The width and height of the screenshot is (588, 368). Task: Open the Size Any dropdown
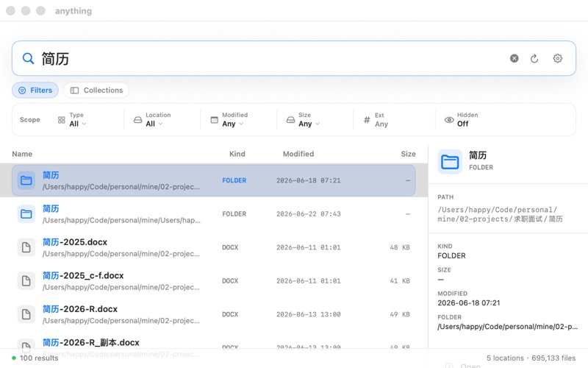[x=303, y=120]
